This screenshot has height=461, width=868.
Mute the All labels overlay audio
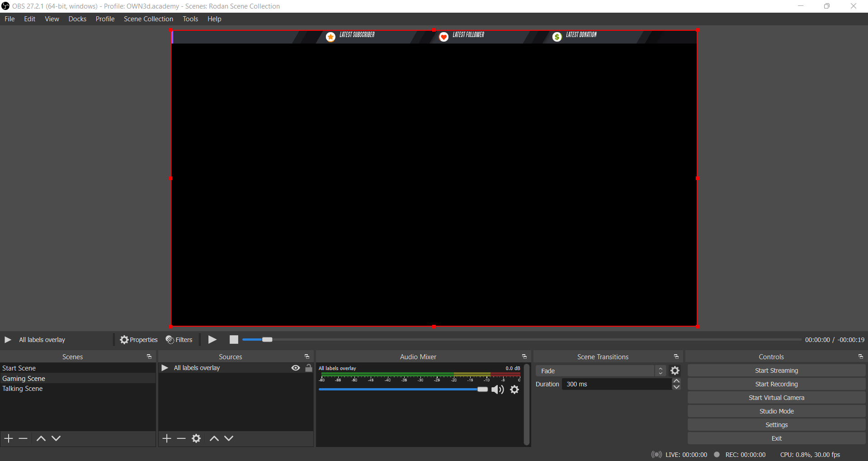(498, 390)
